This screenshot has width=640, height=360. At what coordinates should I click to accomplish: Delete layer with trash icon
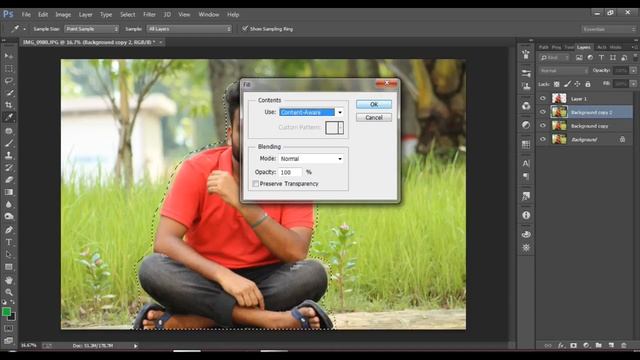tap(624, 345)
